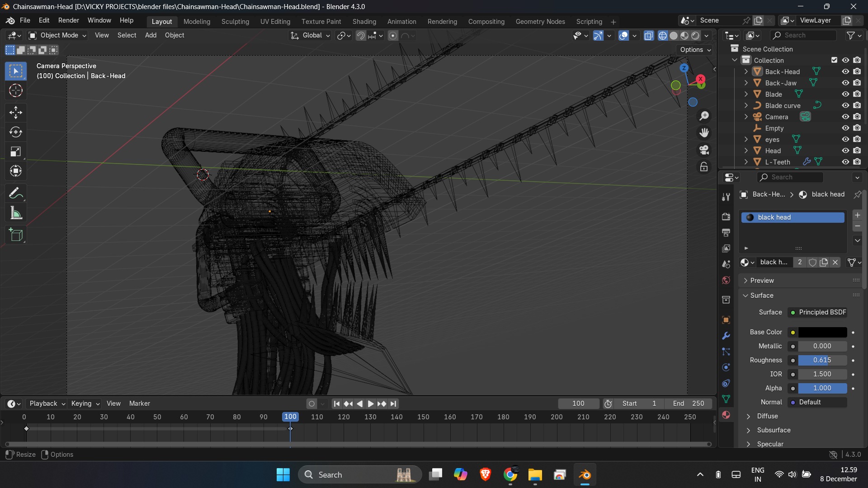Open the timeline Marker menu

coord(139,404)
